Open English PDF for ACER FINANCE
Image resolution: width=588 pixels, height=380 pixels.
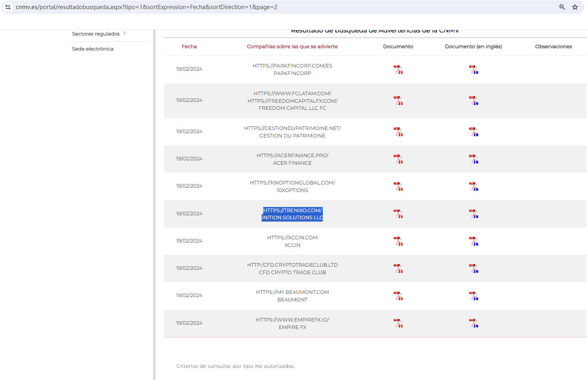coord(473,159)
